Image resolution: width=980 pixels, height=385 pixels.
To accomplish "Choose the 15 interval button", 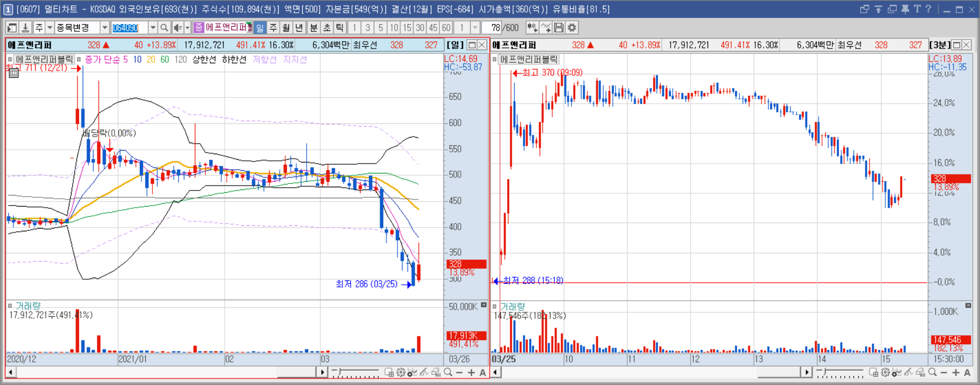I will (x=407, y=28).
